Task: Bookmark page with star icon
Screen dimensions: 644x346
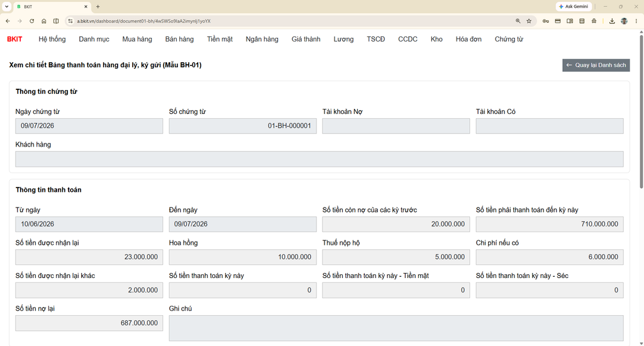Action: click(529, 21)
